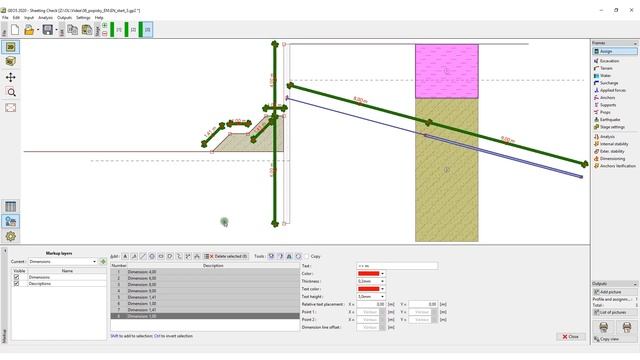Click red line Color swatch
The height and width of the screenshot is (360, 640).
click(x=368, y=274)
